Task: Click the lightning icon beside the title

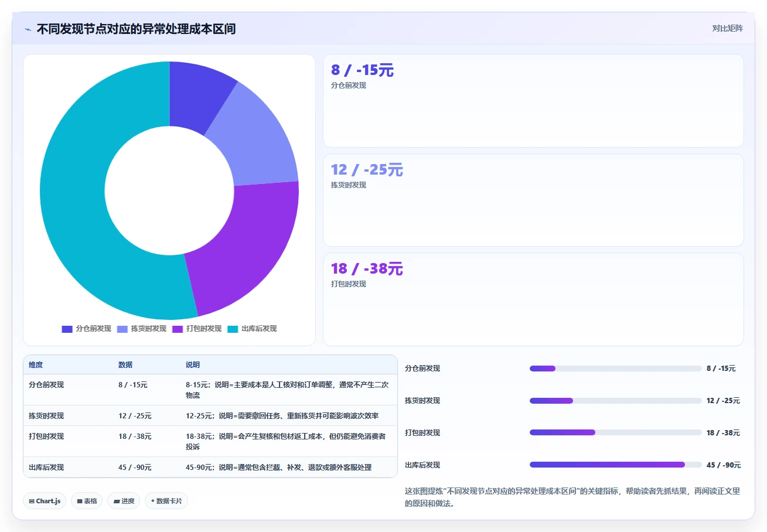Action: pyautogui.click(x=28, y=29)
